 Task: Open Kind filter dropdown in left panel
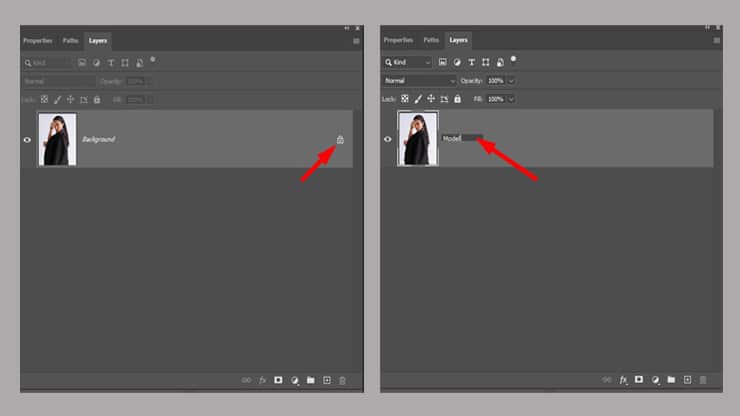pyautogui.click(x=47, y=62)
